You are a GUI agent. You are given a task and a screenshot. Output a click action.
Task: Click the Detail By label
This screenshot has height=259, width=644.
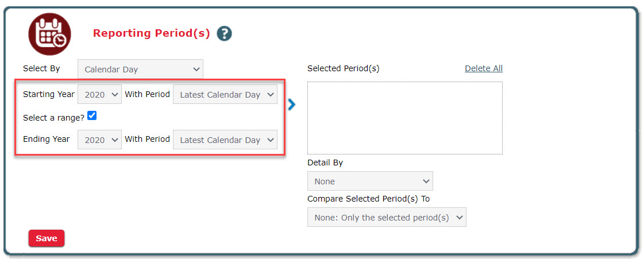pyautogui.click(x=325, y=163)
